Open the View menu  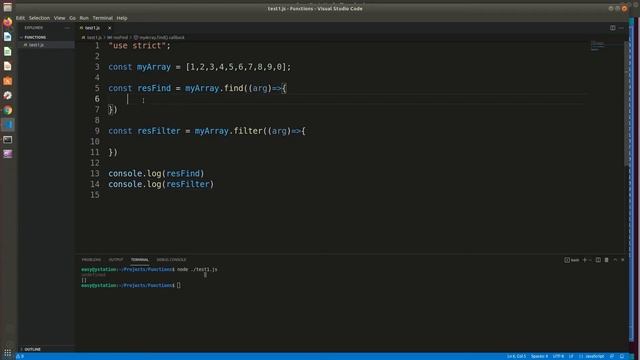point(60,18)
